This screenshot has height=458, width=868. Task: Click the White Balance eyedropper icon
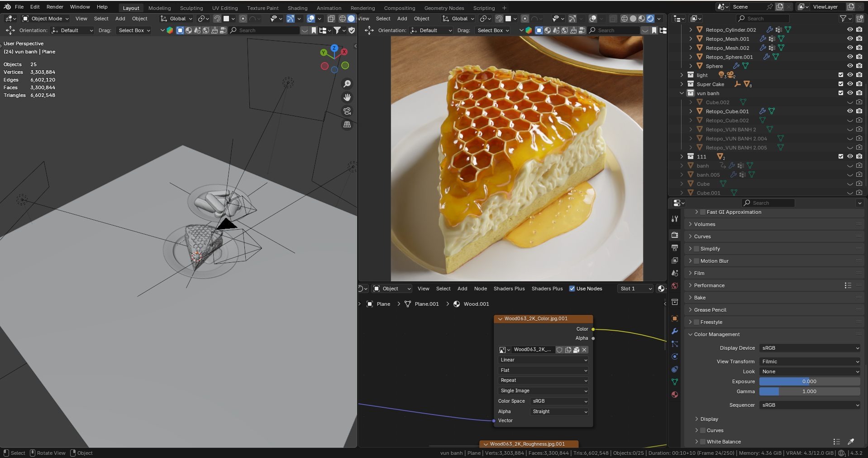click(x=851, y=442)
